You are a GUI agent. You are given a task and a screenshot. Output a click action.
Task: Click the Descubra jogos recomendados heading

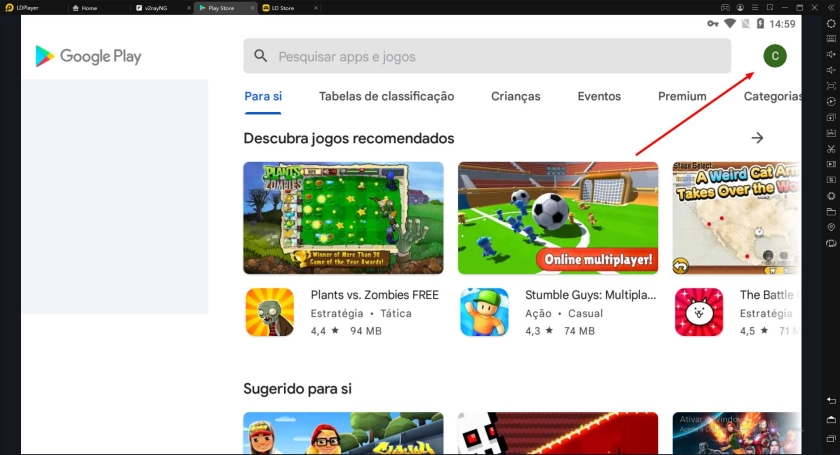tap(349, 138)
